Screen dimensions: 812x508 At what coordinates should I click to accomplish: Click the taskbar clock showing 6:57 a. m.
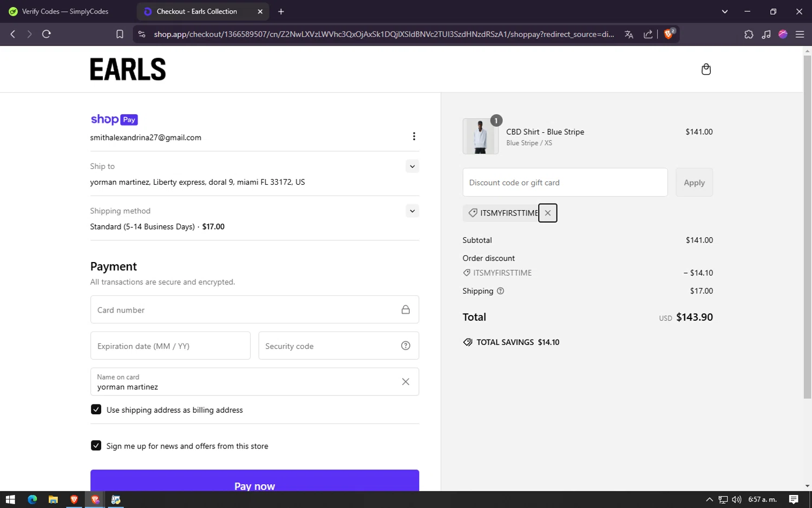(x=762, y=499)
